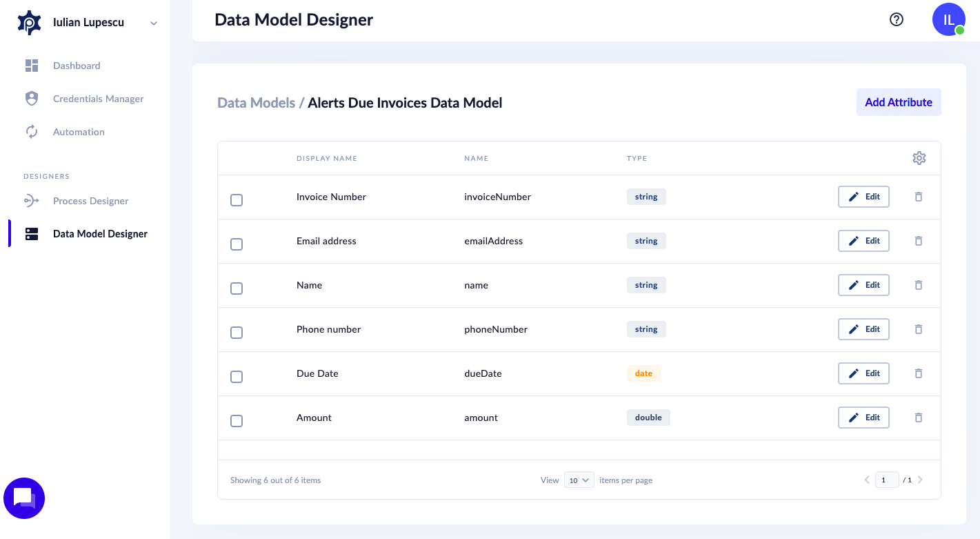The height and width of the screenshot is (539, 980).
Task: Open the help question mark icon
Action: [x=897, y=19]
